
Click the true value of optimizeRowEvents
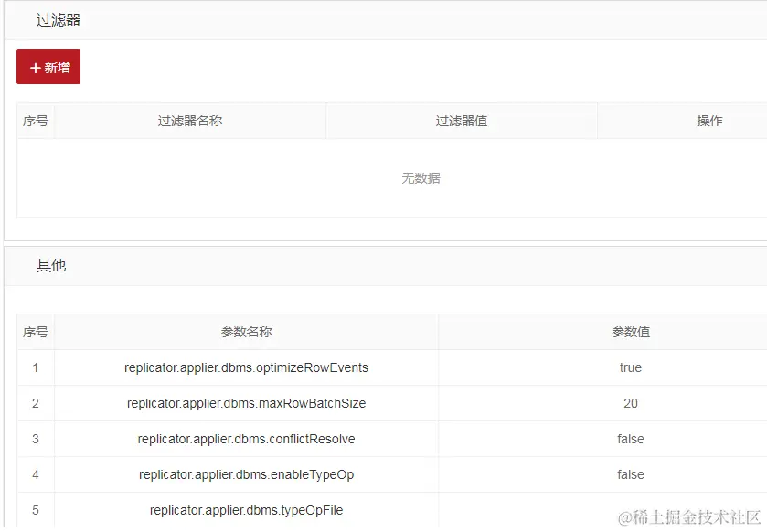coord(631,367)
